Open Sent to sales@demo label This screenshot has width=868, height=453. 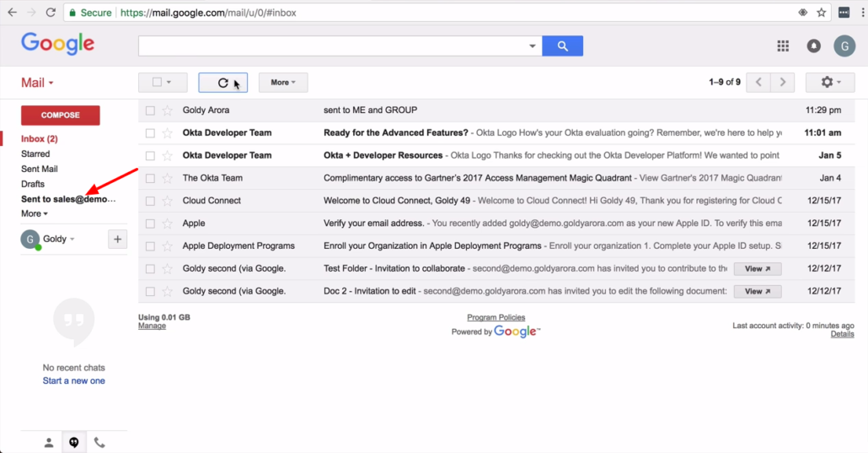click(68, 199)
